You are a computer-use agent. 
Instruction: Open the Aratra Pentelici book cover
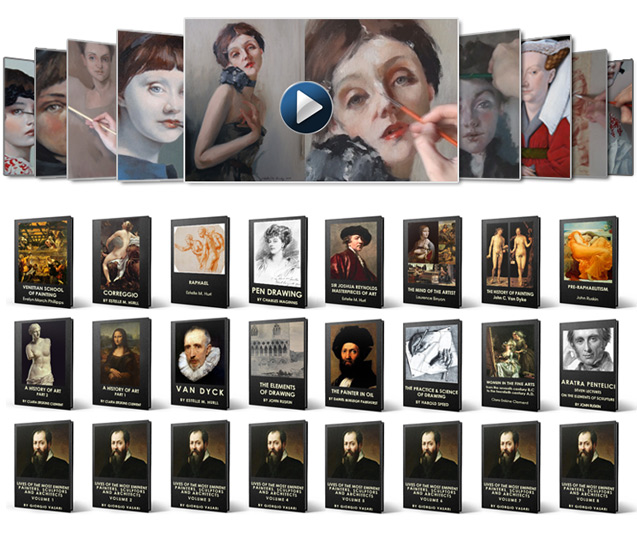coord(589,365)
